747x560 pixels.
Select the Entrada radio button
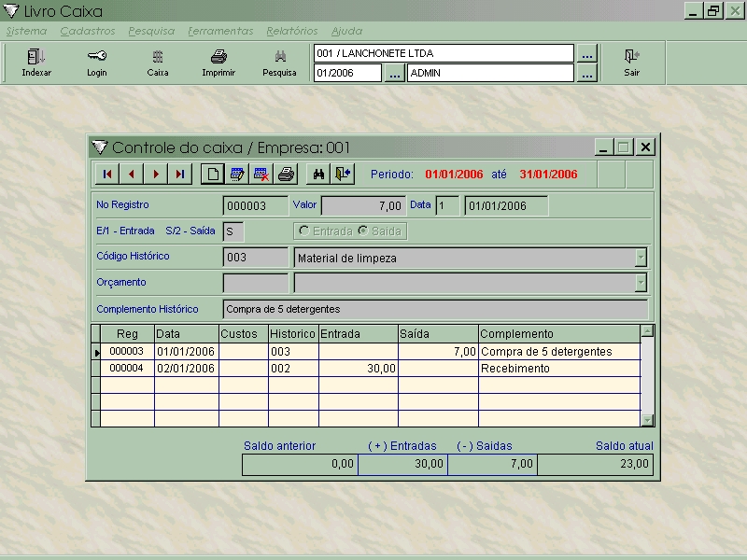tap(304, 231)
